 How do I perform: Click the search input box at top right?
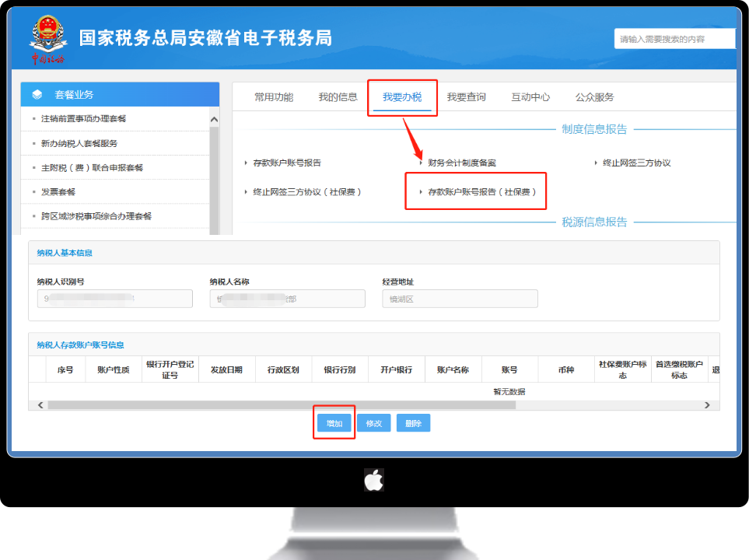(x=674, y=37)
